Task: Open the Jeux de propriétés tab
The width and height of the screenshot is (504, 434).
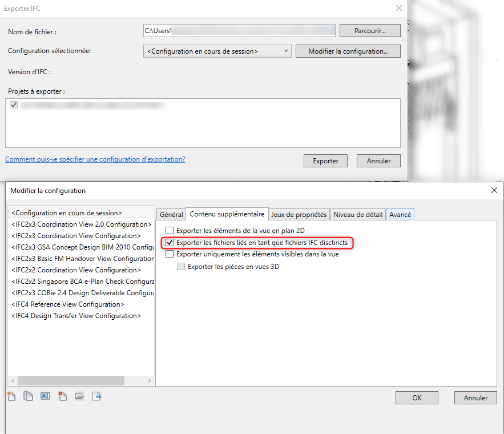Action: click(x=299, y=215)
